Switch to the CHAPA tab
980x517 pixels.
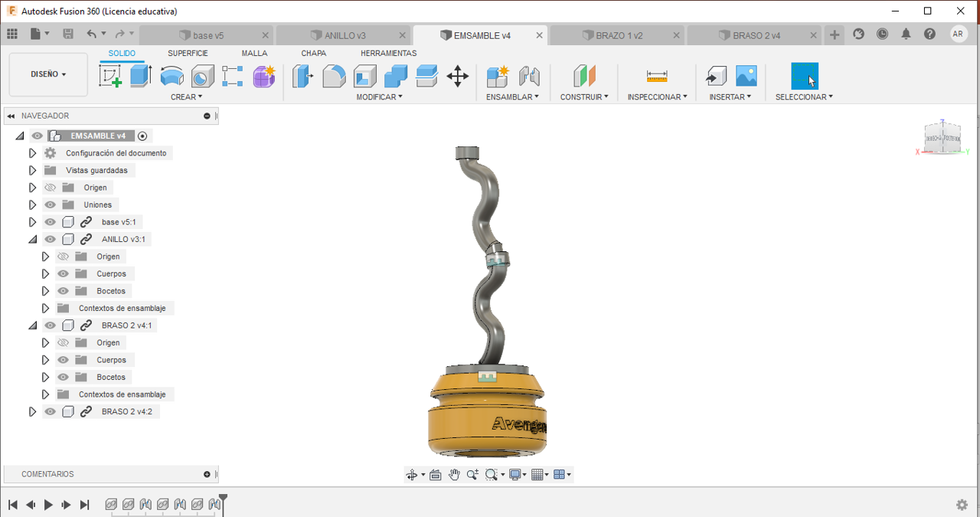pyautogui.click(x=313, y=54)
